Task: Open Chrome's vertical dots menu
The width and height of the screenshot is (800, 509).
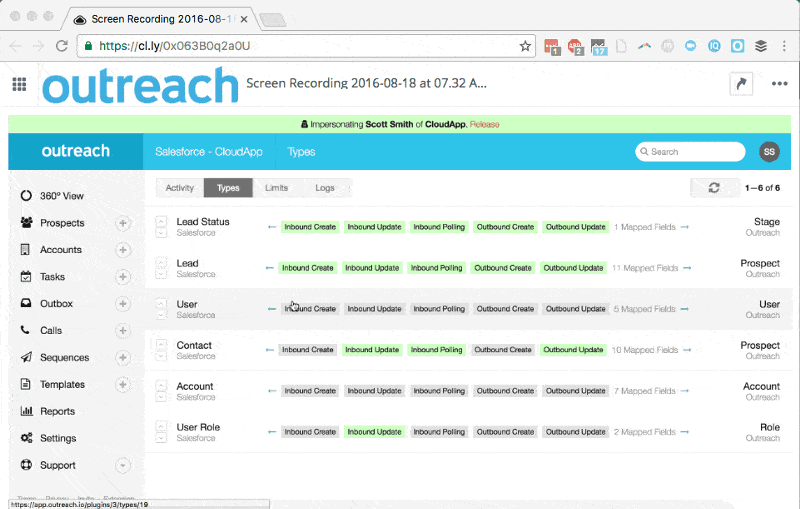Action: click(784, 46)
